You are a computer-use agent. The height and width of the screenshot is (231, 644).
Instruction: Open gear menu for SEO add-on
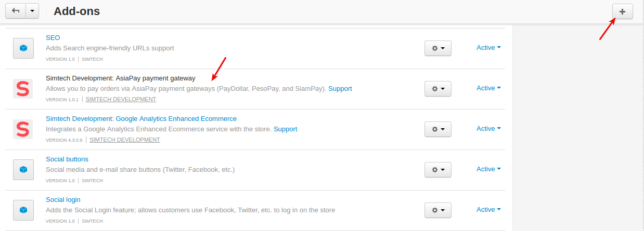pyautogui.click(x=438, y=48)
